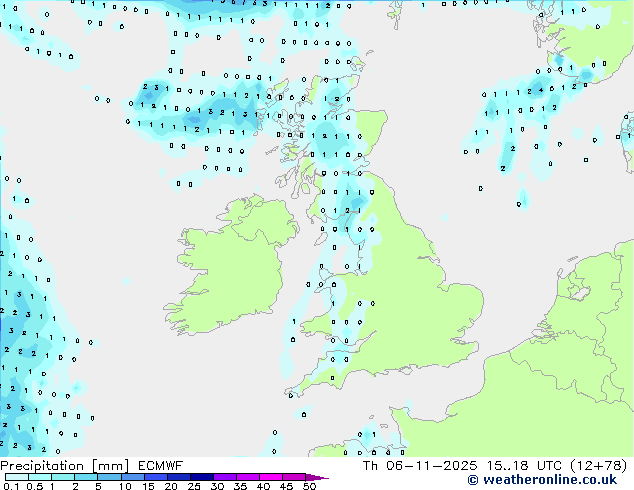Click the 2–5 mm legend swatch
The height and width of the screenshot is (490, 634).
tap(86, 477)
